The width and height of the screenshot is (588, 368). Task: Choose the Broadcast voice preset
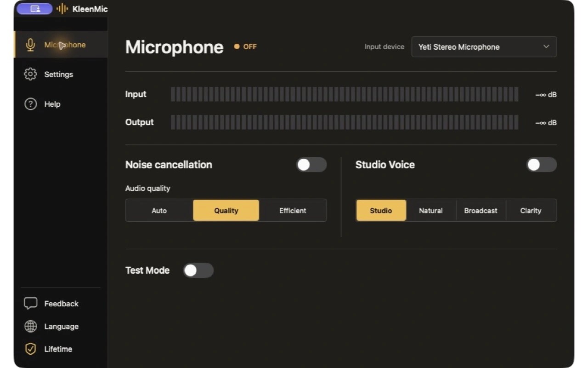(x=481, y=210)
